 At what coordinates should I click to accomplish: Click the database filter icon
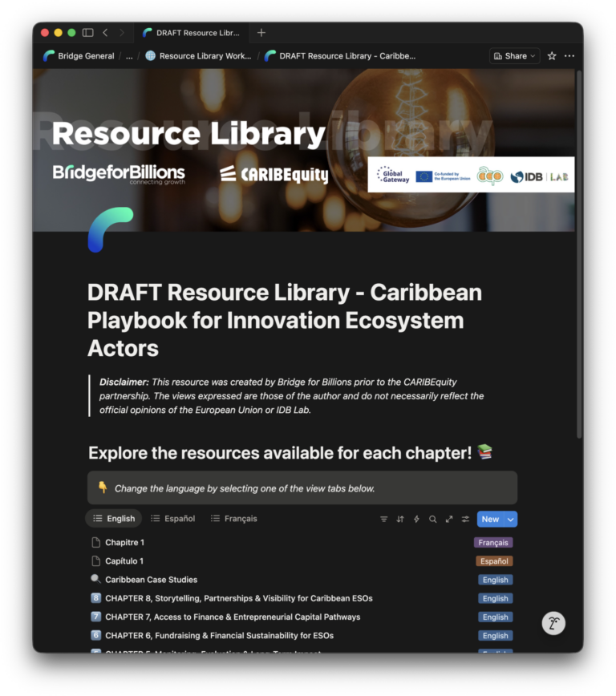(x=384, y=519)
